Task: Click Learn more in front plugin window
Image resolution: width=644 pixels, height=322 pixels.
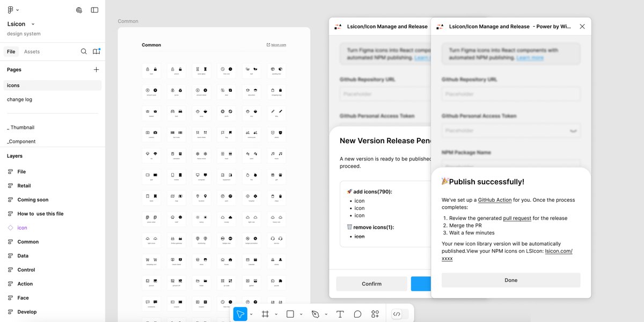Action: [x=530, y=57]
